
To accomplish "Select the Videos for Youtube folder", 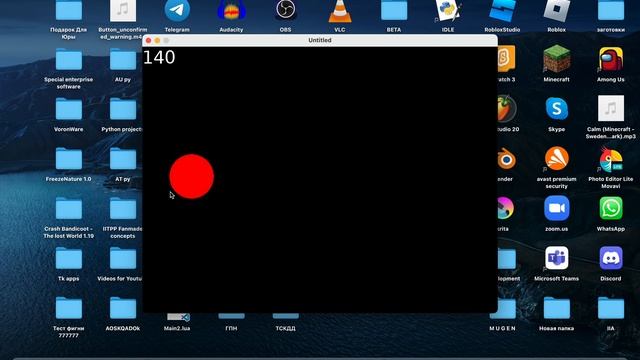I will tap(122, 258).
